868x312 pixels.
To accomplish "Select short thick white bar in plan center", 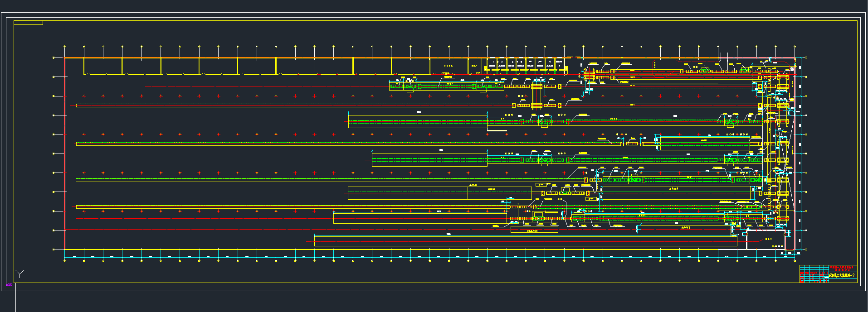I will [x=497, y=131].
